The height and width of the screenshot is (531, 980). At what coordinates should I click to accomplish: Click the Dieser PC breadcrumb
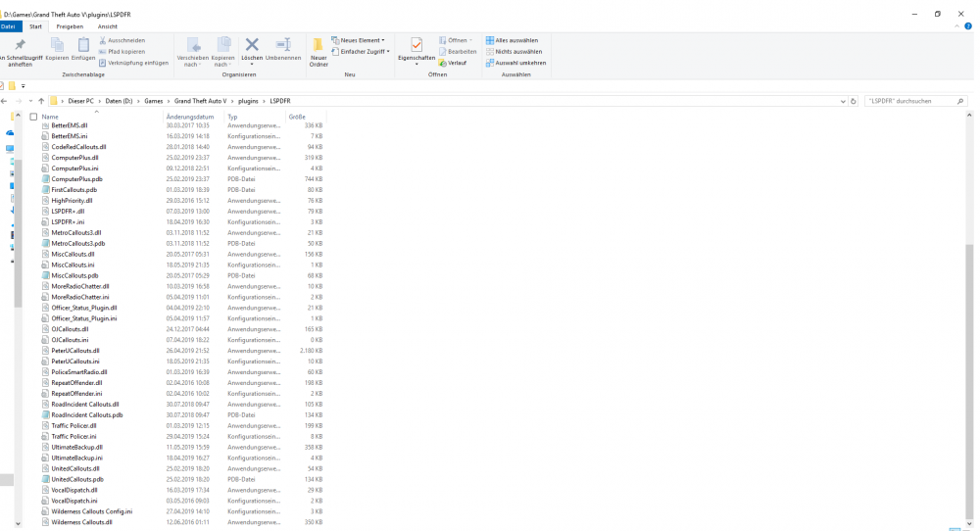(80, 101)
